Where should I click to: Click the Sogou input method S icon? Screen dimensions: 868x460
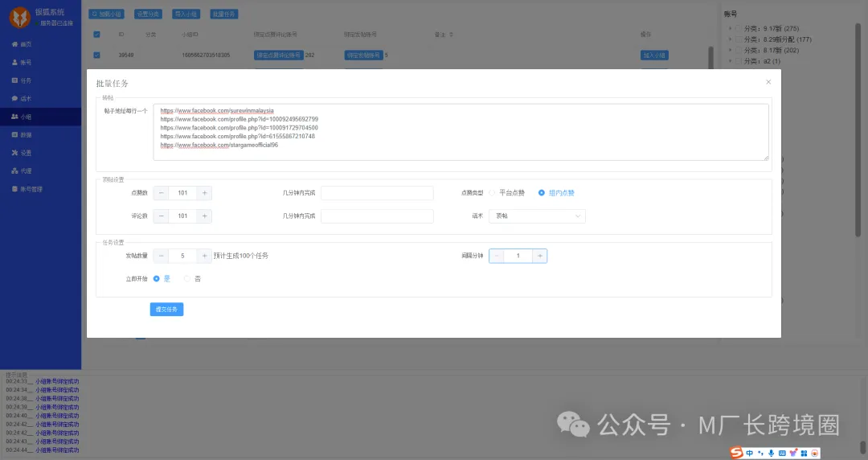click(736, 453)
